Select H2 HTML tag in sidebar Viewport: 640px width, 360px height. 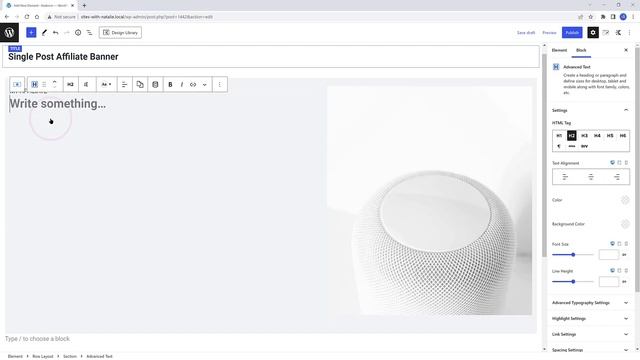tap(572, 136)
